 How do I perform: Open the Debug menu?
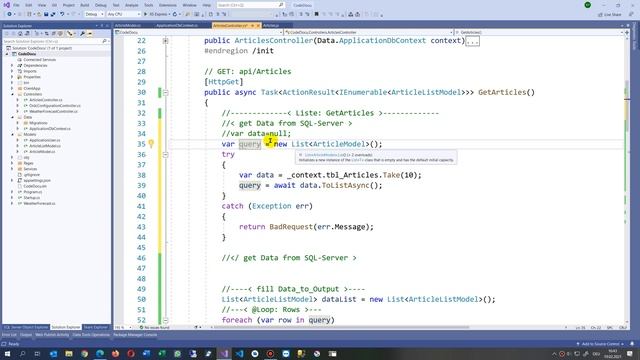click(x=100, y=5)
